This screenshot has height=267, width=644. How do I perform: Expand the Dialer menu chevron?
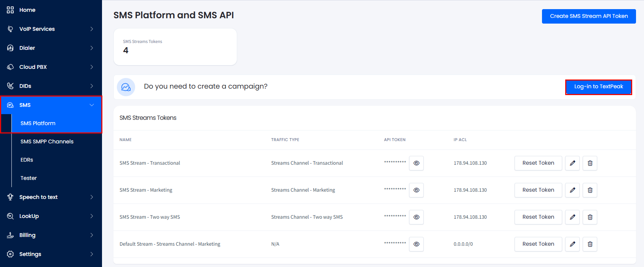coord(92,48)
